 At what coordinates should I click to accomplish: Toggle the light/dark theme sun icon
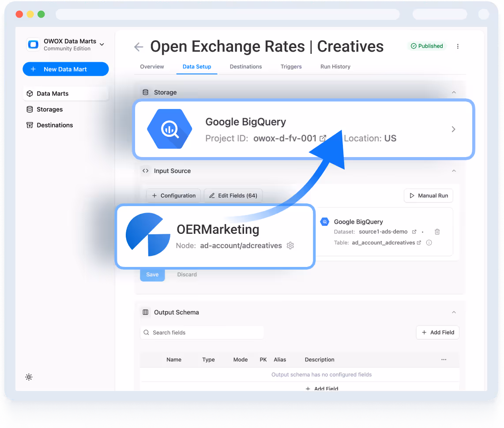click(29, 377)
